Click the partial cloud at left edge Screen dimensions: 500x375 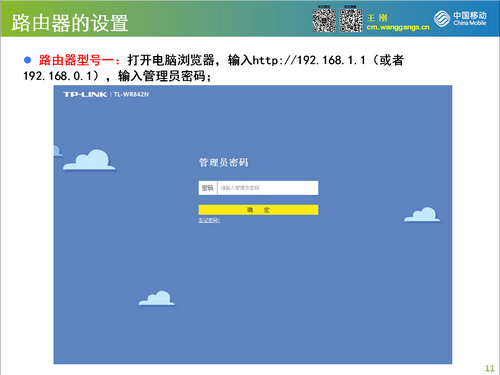tap(58, 151)
